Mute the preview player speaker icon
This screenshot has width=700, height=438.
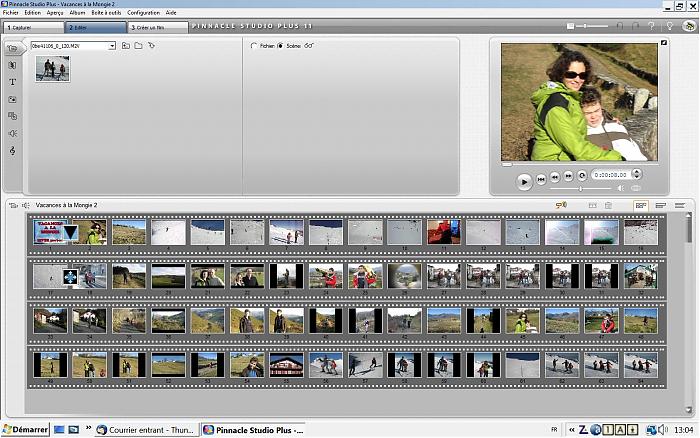pos(621,188)
